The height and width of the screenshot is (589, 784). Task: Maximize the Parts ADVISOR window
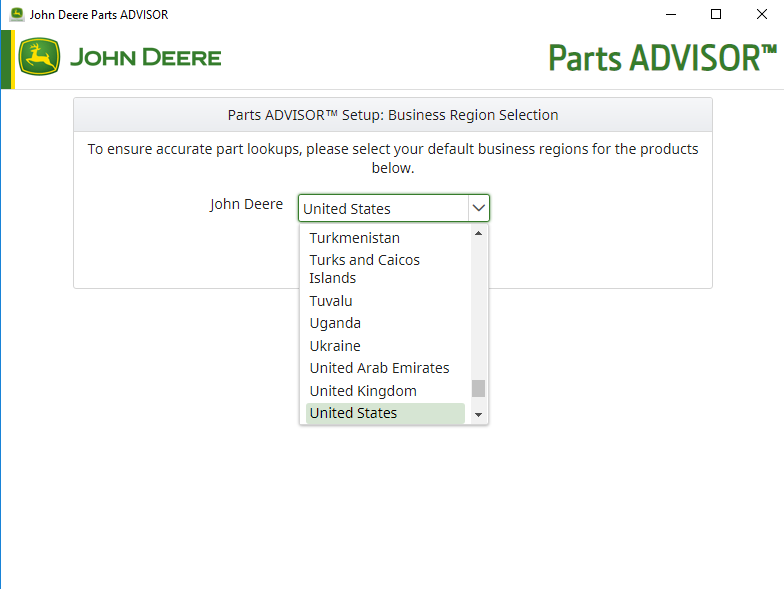click(x=716, y=14)
